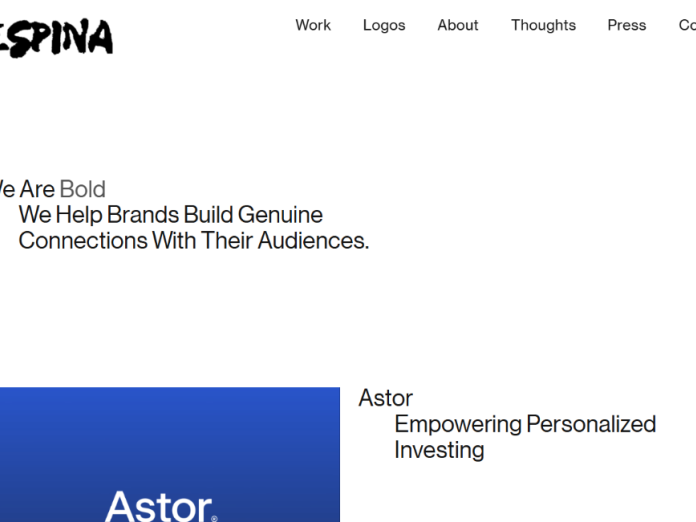This screenshot has height=522, width=696.
Task: Navigate to Thoughts
Action: pos(543,25)
